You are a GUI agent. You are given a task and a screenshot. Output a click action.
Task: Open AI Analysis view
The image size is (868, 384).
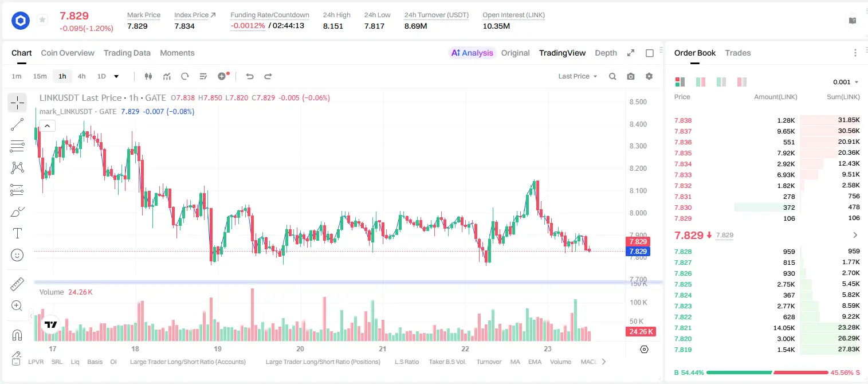click(472, 53)
